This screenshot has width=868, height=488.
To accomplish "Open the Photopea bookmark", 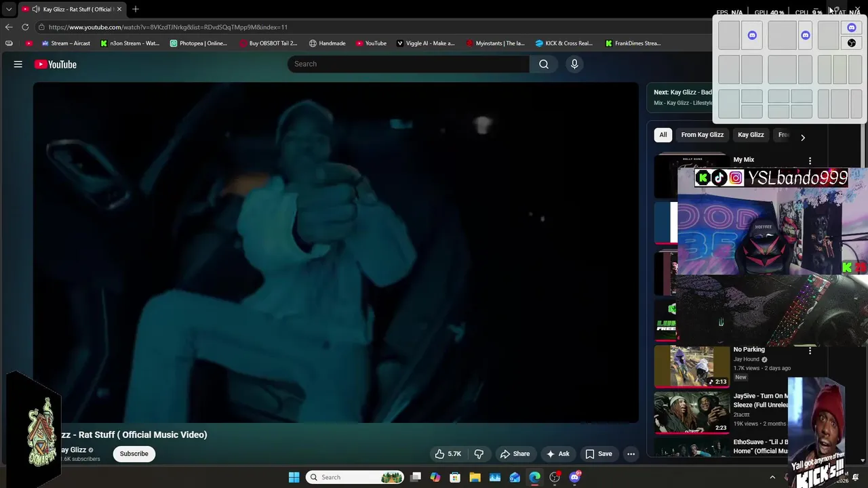I will (x=199, y=43).
